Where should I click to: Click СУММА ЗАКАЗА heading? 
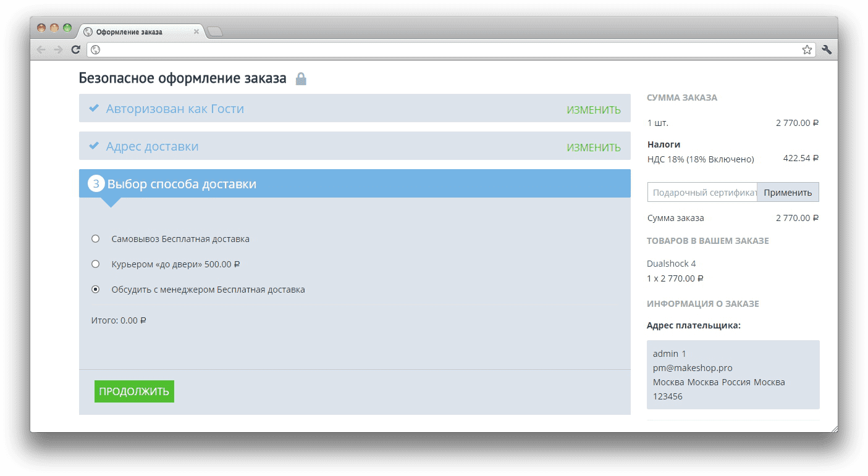[682, 98]
